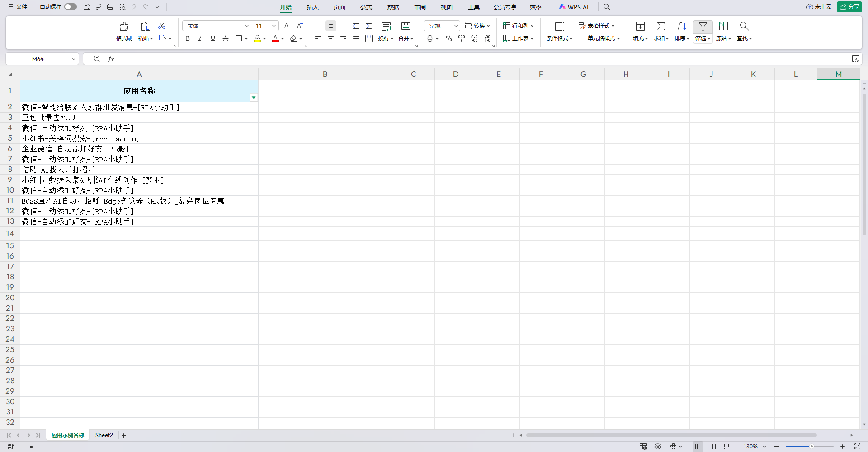
Task: Click the Format Painter (格式刷) icon
Action: click(124, 26)
